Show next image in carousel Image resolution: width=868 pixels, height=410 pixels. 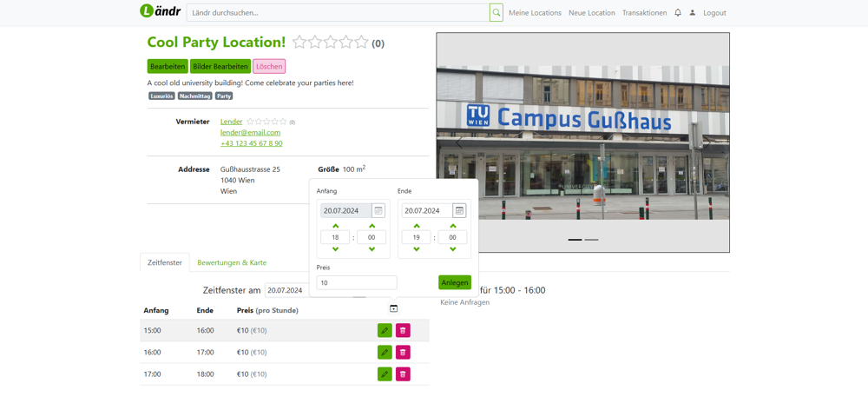tap(707, 143)
